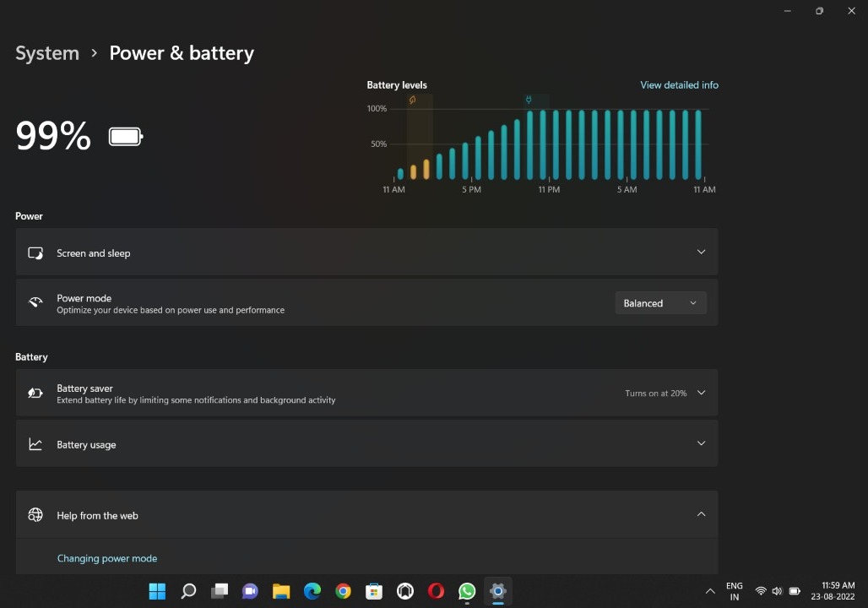Open the Power mode Balanced dropdown
The width and height of the screenshot is (868, 608).
660,303
